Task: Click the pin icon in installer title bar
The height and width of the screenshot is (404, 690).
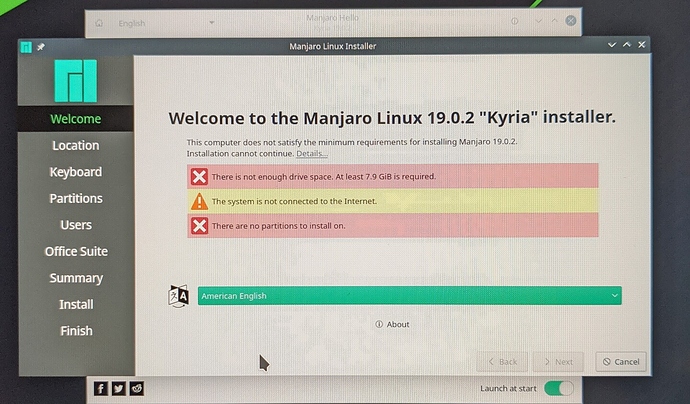Action: (40, 47)
